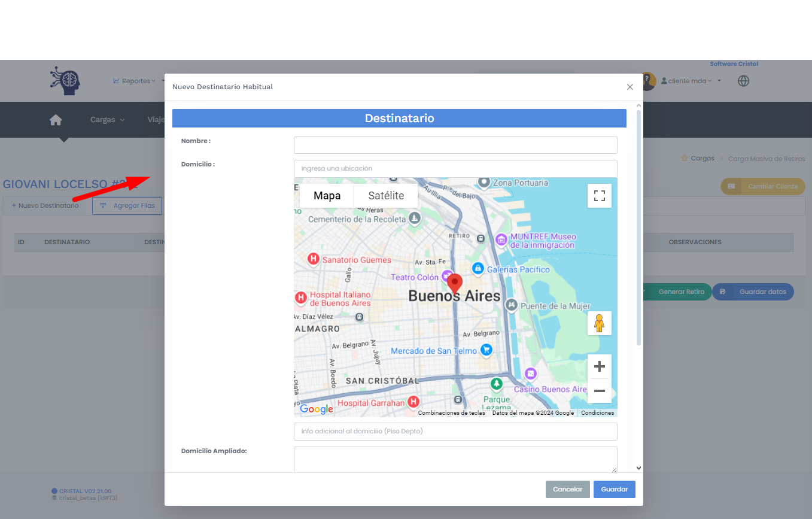The image size is (812, 519).
Task: Click the MUNTREF Museo marker
Action: point(501,240)
